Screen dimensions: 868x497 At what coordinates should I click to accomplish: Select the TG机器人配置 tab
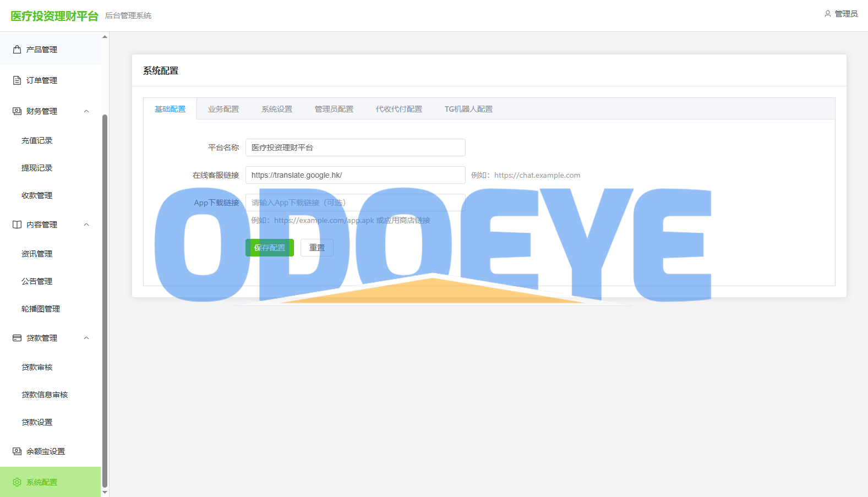coord(468,109)
